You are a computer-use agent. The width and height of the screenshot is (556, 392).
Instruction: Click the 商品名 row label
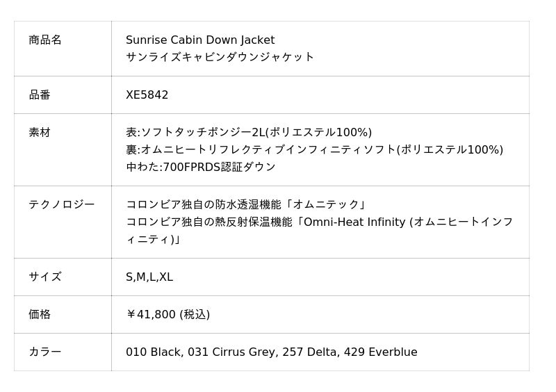pos(45,40)
